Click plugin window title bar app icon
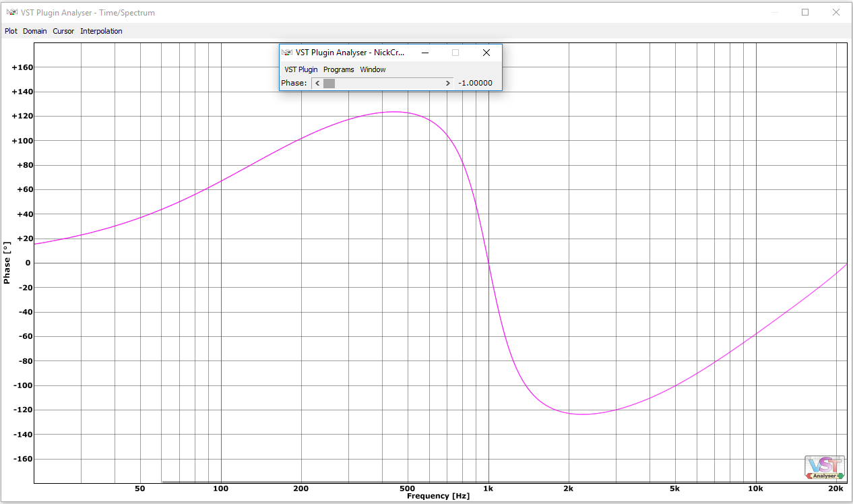The width and height of the screenshot is (853, 504). pyautogui.click(x=287, y=53)
